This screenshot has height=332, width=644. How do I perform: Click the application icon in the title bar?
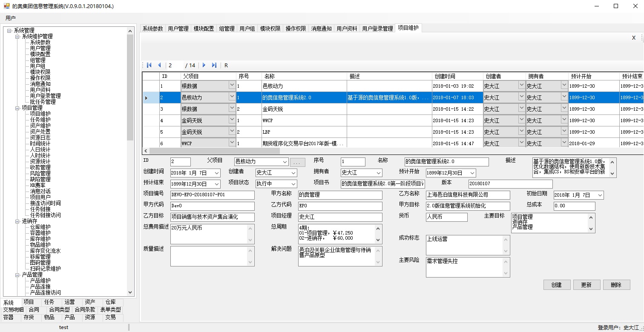click(6, 6)
